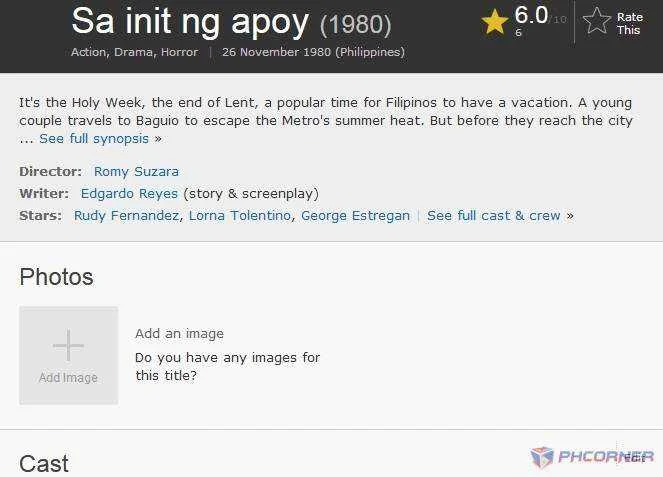This screenshot has height=477, width=663.
Task: Click the Action, Drama, Horror genres text
Action: [x=134, y=52]
